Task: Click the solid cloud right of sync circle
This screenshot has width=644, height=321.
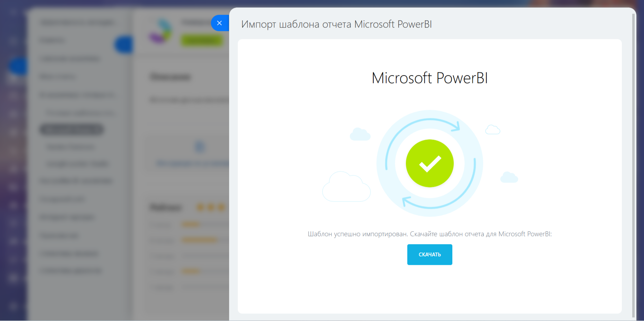Action: click(x=509, y=177)
